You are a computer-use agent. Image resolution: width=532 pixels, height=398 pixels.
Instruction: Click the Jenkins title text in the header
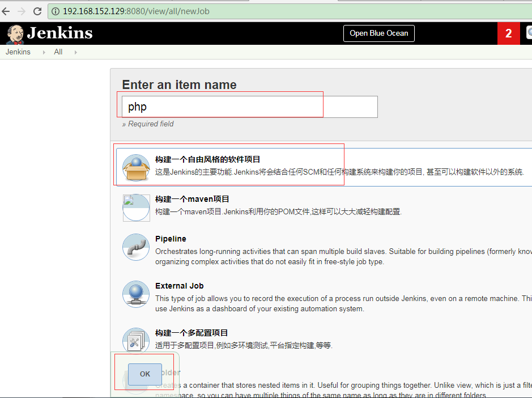(x=59, y=33)
